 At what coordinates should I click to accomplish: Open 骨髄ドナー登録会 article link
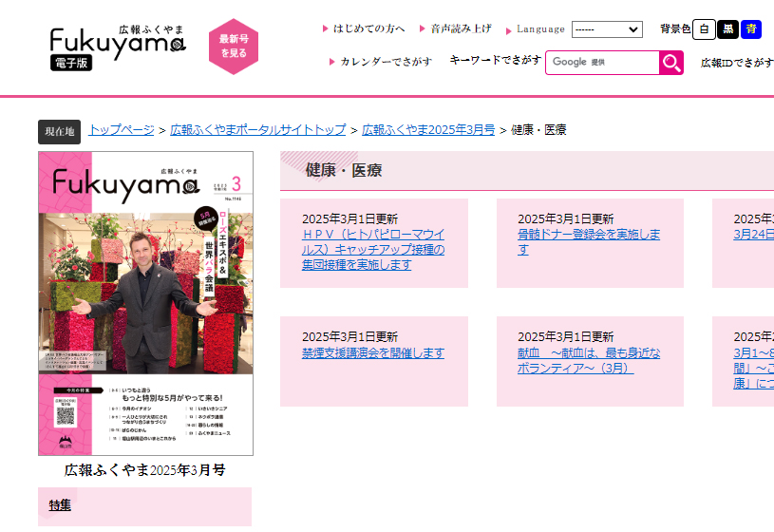click(589, 241)
